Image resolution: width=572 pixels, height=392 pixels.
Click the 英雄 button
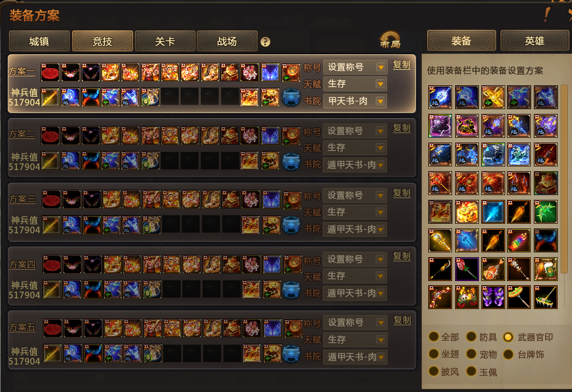tap(534, 41)
